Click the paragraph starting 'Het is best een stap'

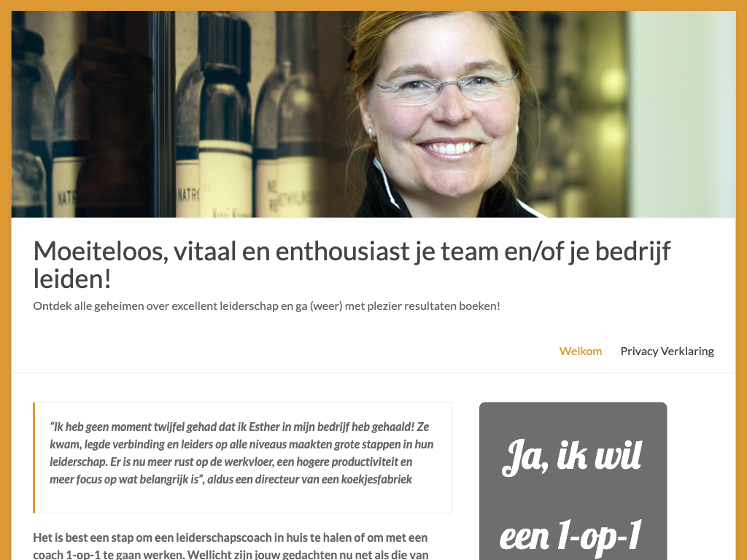click(x=231, y=546)
